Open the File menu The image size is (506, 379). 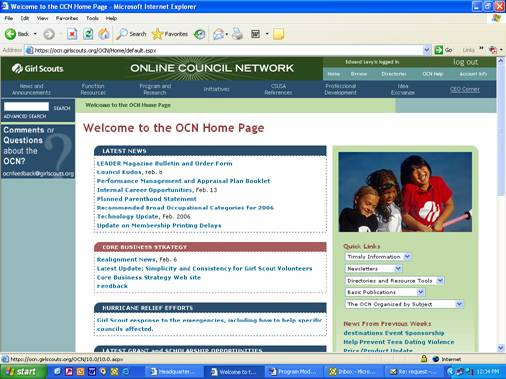point(9,18)
